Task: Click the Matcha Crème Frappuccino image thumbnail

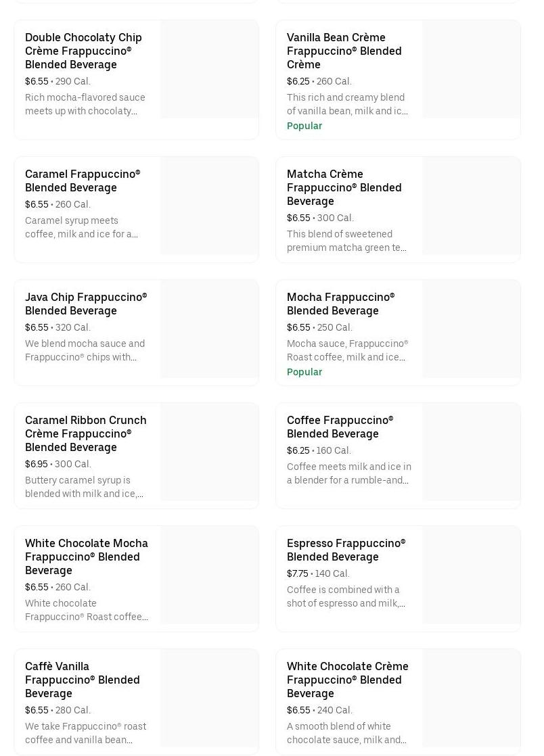Action: tap(471, 206)
